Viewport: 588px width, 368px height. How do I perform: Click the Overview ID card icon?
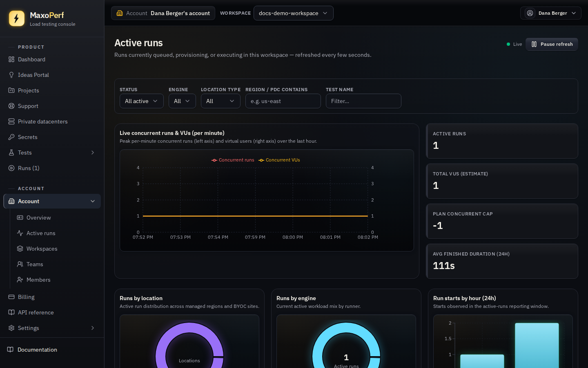pyautogui.click(x=20, y=218)
